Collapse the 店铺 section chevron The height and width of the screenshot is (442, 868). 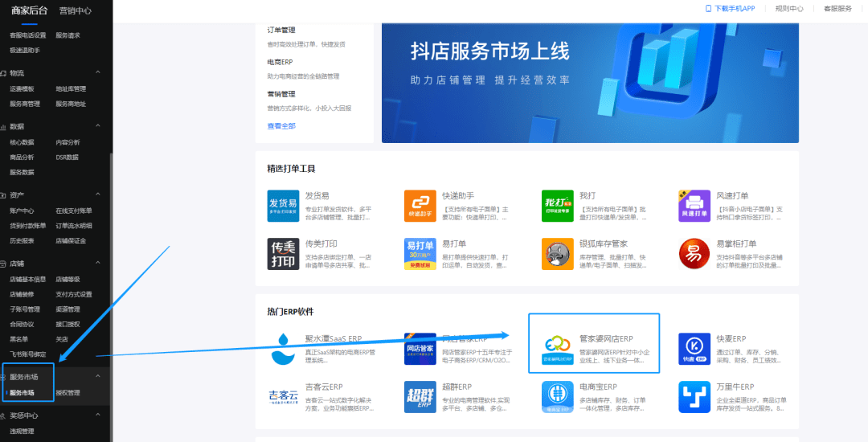[x=98, y=264]
